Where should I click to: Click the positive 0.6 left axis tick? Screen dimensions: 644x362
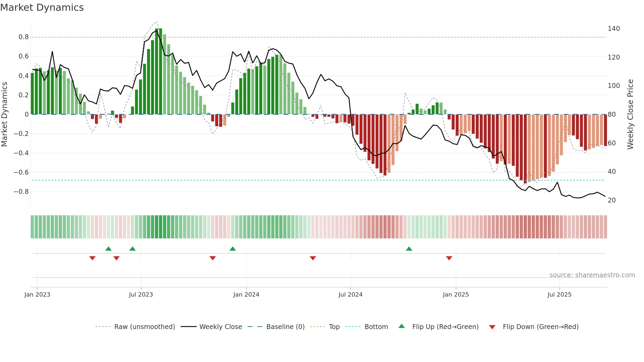[24, 56]
